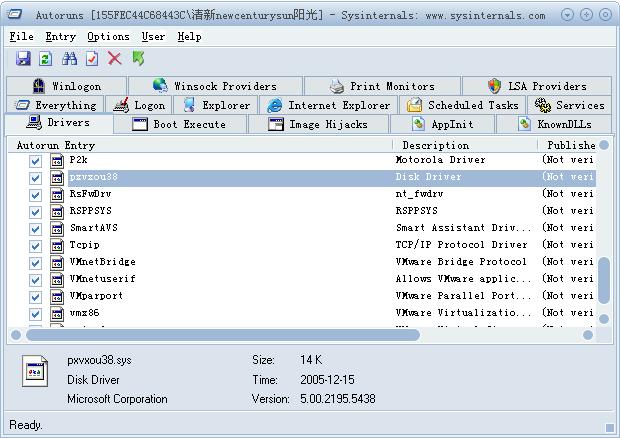The image size is (620, 438).
Task: Switch to the Winsock Providers tab
Action: click(x=215, y=86)
